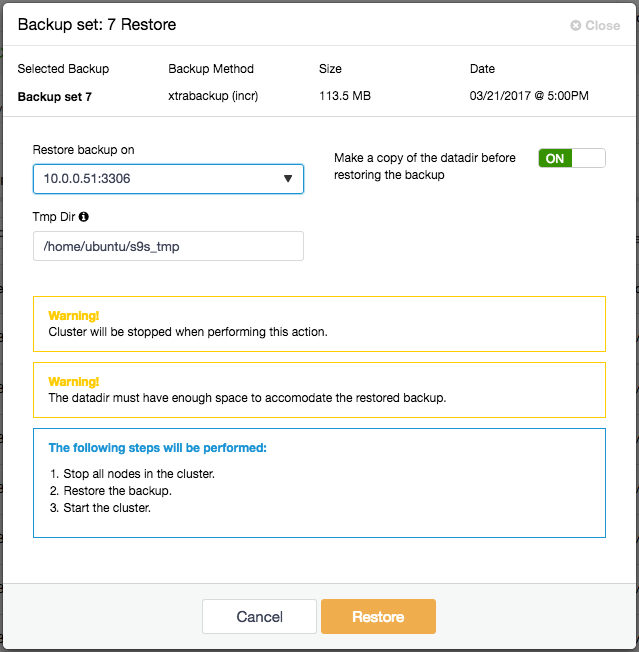Click the 03/21/2017 @ 5:00PM date value

(529, 96)
